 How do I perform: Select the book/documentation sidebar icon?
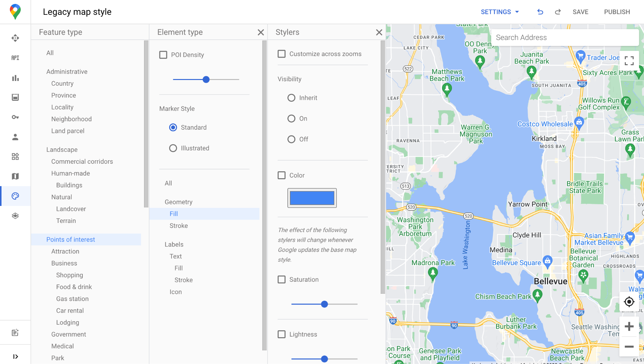pos(15,176)
